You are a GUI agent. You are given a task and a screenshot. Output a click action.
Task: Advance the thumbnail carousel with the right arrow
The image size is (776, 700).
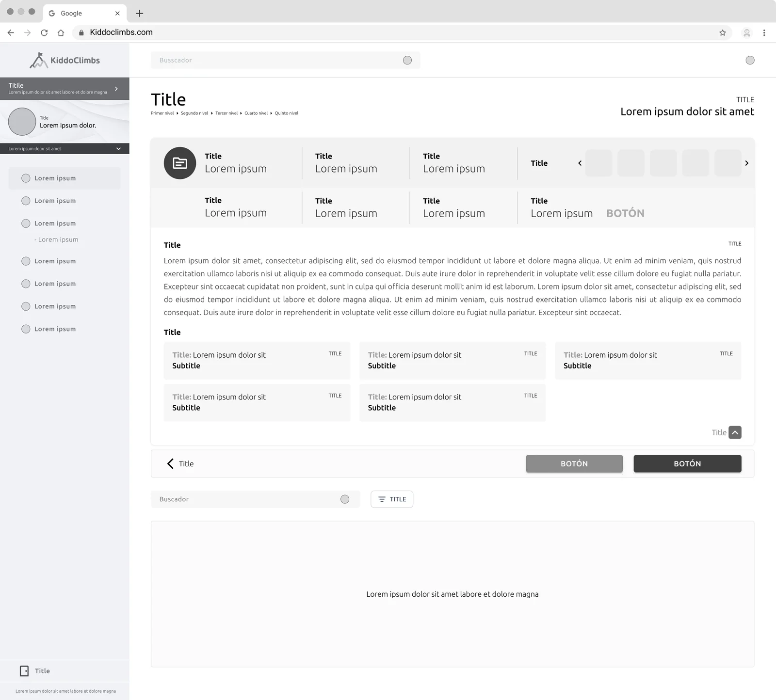746,163
